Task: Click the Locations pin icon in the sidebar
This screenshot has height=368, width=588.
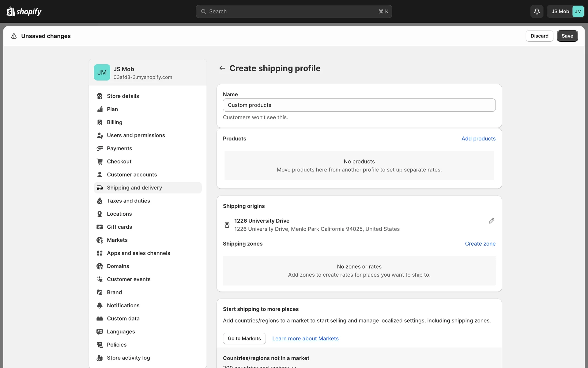Action: point(100,214)
